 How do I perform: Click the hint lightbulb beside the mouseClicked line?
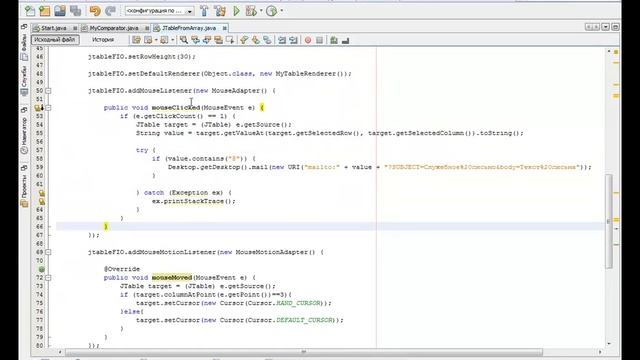coord(38,108)
